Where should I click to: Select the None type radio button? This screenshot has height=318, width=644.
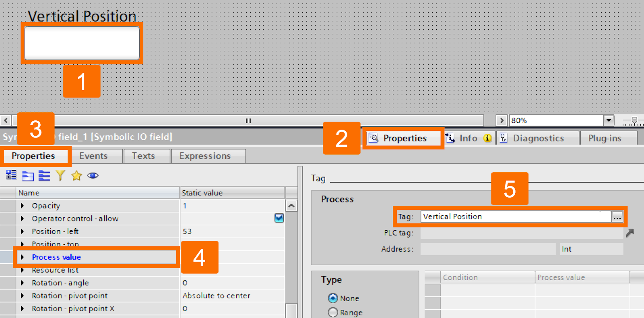pos(333,298)
